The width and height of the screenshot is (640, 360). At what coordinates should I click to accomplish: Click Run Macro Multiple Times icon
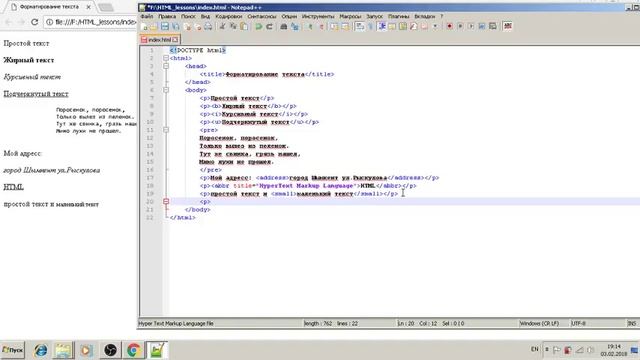482,27
